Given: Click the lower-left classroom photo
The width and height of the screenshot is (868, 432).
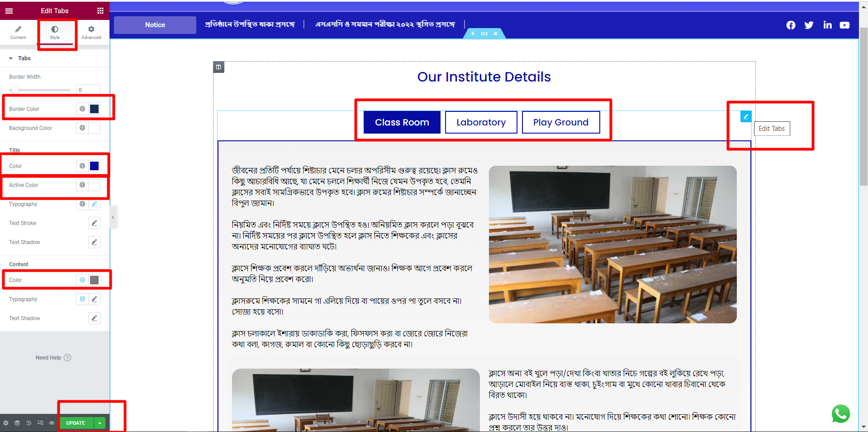Looking at the screenshot, I should 356,400.
